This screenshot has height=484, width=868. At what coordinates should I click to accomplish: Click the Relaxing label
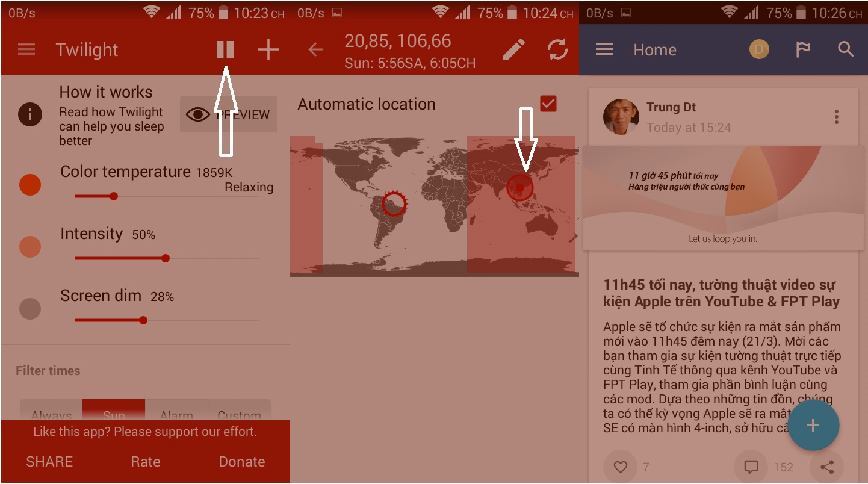click(249, 187)
